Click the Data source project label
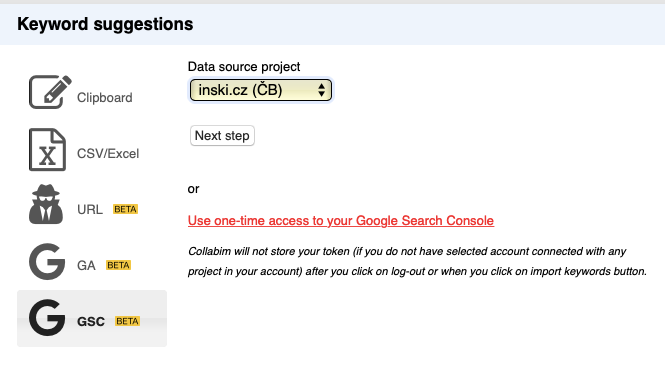Image resolution: width=665 pixels, height=381 pixels. (x=244, y=67)
